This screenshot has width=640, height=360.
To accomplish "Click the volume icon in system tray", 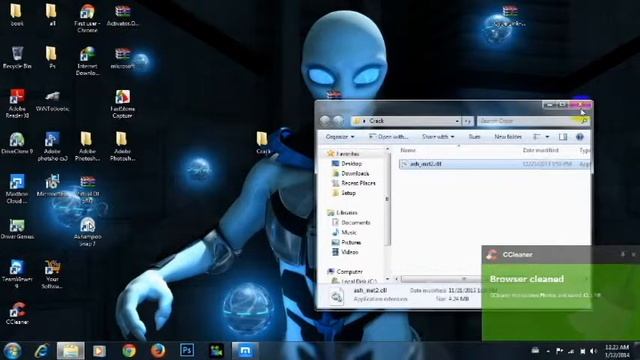I will [593, 351].
